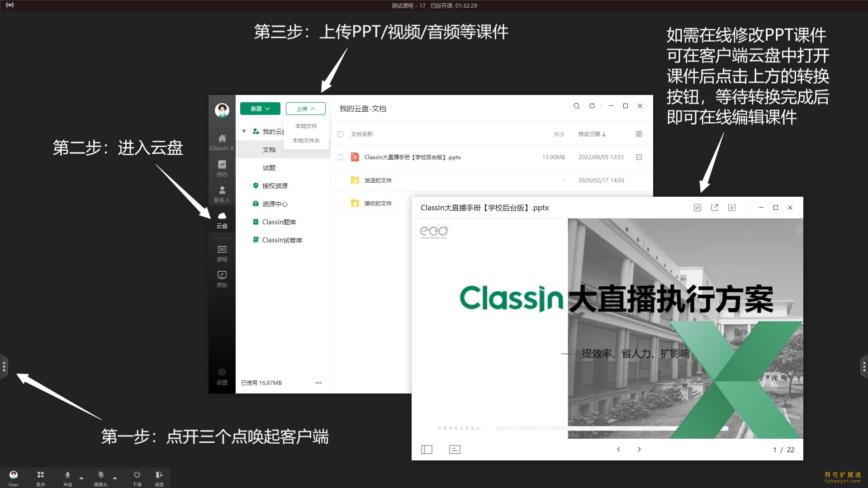The height and width of the screenshot is (488, 868).
Task: Tick the select-all checkbox beside 文件名称
Action: tap(341, 134)
